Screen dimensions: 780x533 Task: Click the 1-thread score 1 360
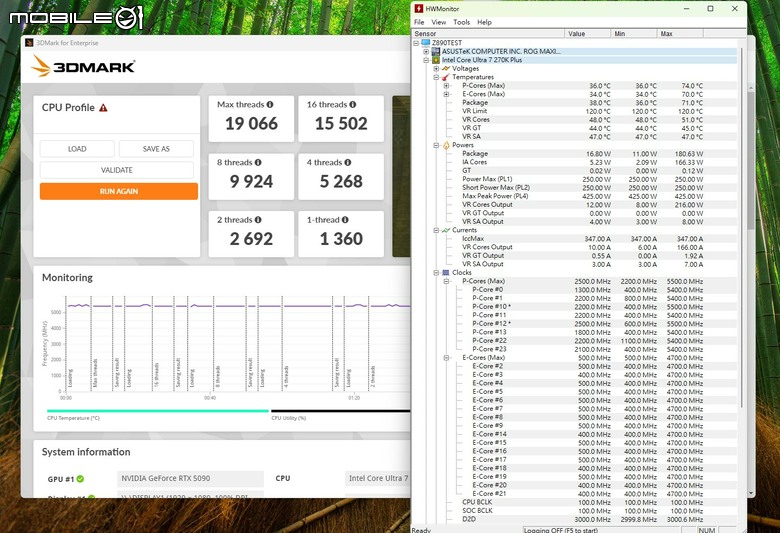pos(341,239)
